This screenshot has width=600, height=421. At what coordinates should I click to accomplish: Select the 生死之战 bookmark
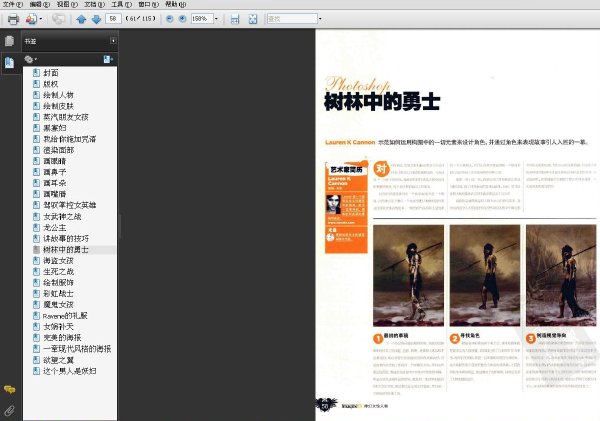(58, 272)
